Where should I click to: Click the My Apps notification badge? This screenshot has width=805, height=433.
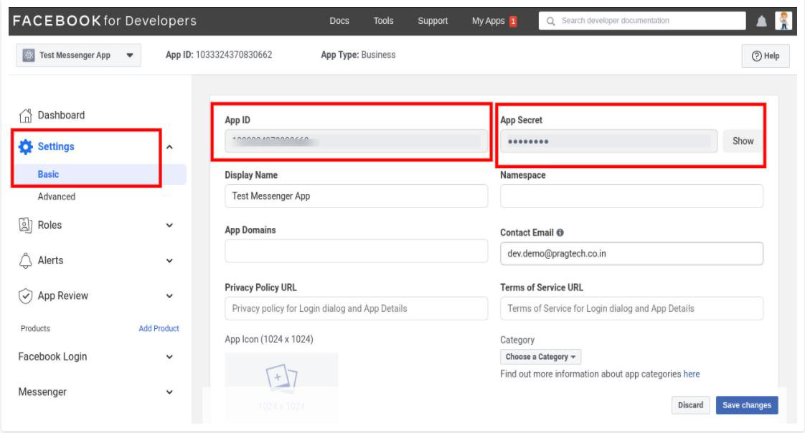point(512,21)
